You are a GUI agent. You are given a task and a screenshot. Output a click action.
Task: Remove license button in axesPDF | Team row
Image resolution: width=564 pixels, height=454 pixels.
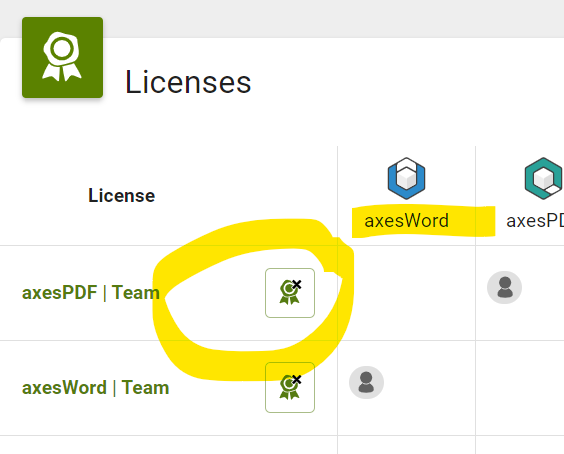pyautogui.click(x=290, y=293)
